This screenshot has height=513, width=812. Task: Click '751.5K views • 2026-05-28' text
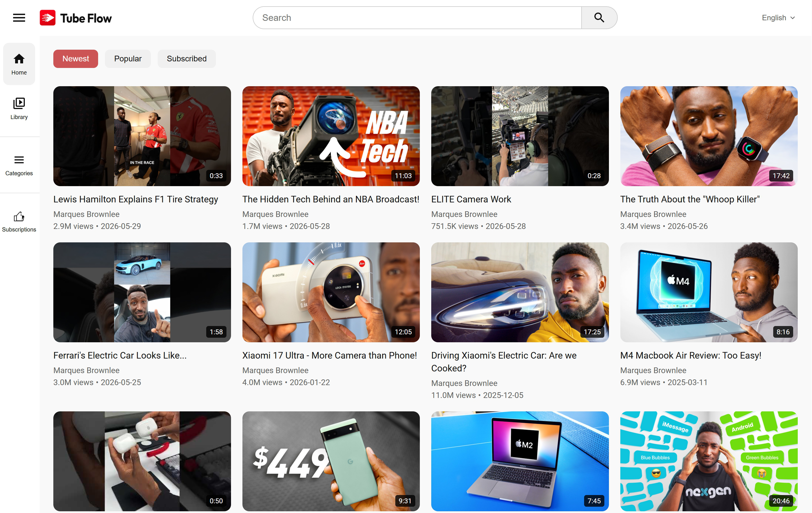[479, 226]
